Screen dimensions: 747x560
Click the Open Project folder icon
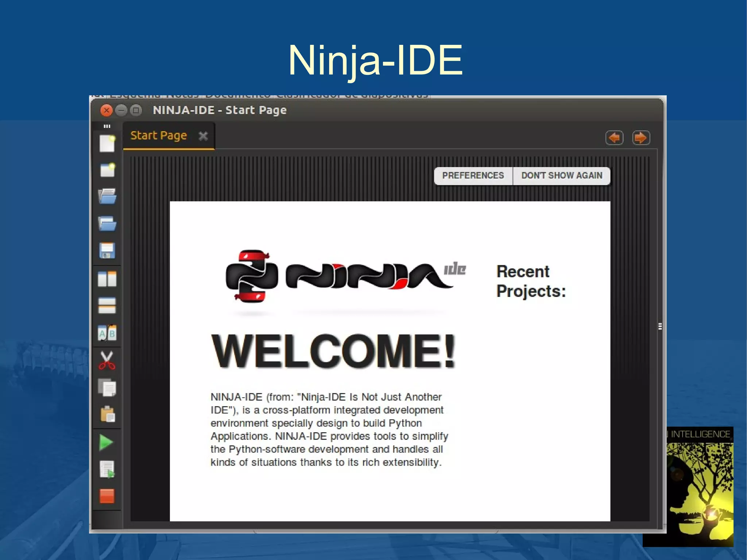click(x=107, y=223)
